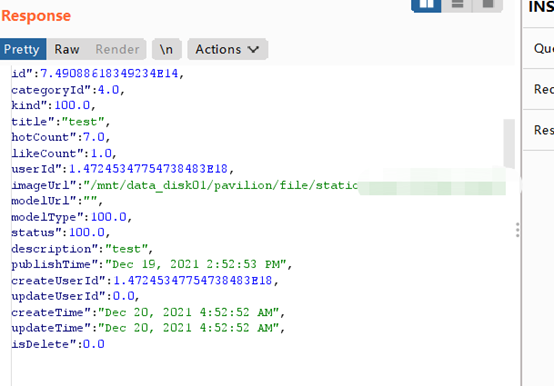Open the Render view tab

coord(117,49)
